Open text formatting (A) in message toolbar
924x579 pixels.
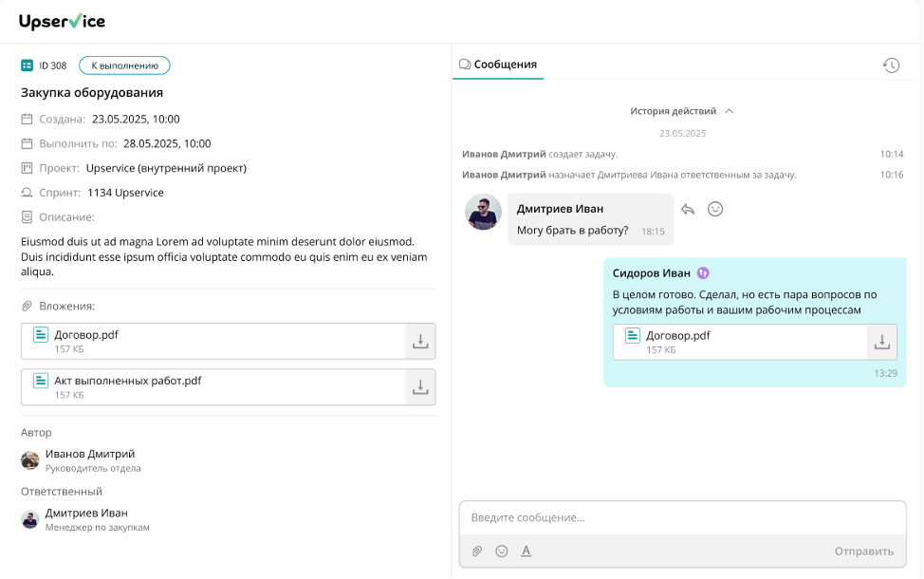527,551
